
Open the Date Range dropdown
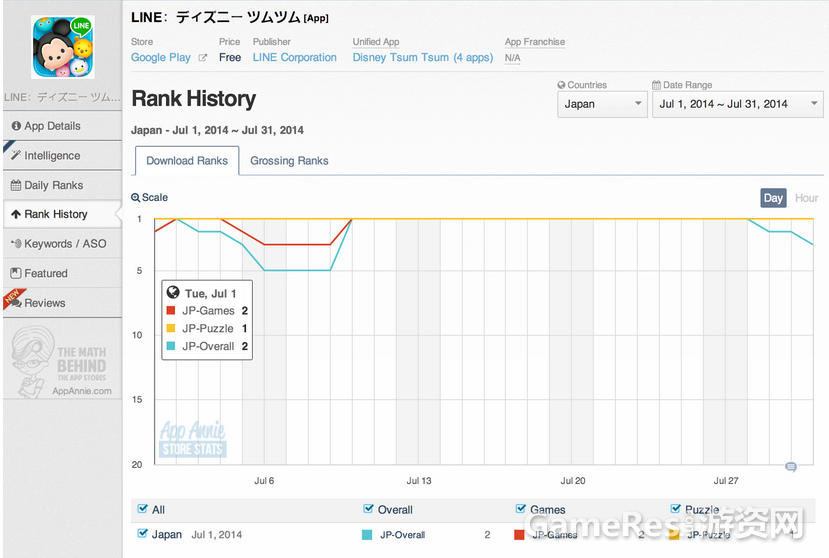[x=738, y=104]
